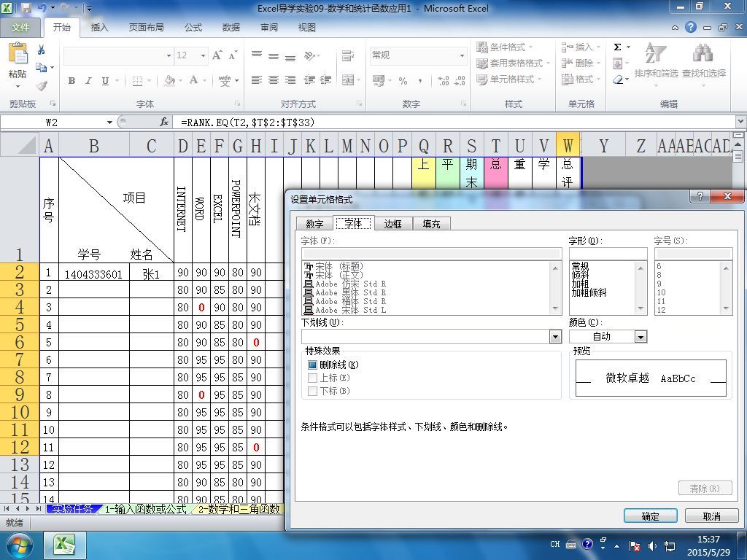Click the Copy icon in clipboard group

coord(42,68)
